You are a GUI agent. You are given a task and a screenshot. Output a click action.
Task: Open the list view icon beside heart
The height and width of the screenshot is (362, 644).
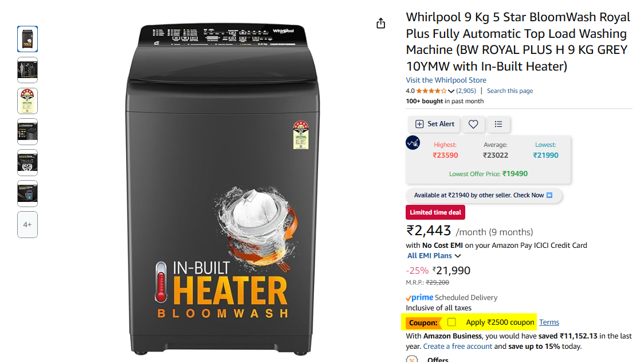498,124
